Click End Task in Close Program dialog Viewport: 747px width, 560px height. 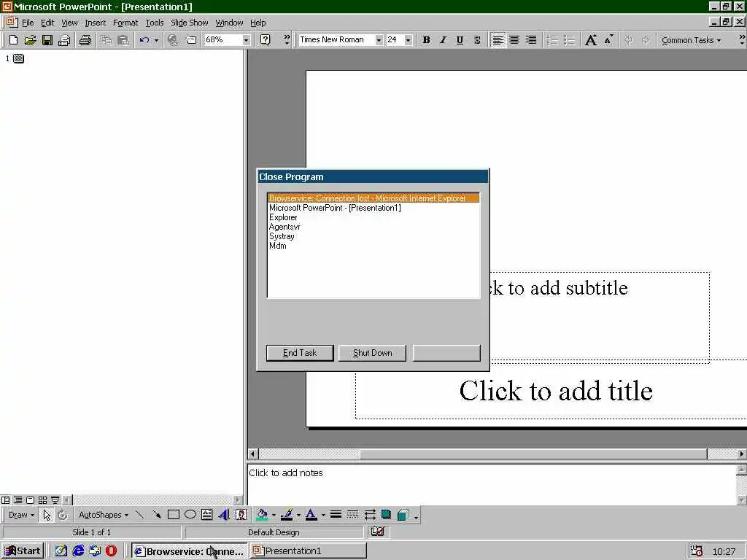(x=300, y=353)
